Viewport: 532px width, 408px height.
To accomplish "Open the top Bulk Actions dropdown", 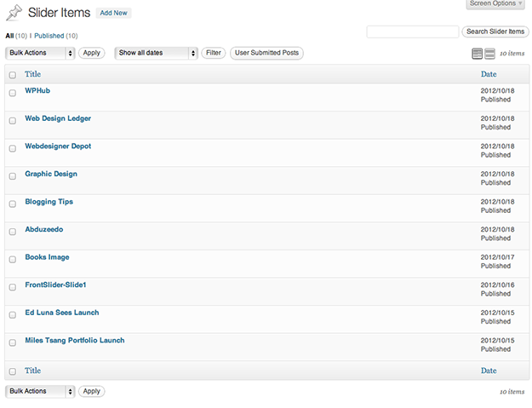I will [x=40, y=53].
